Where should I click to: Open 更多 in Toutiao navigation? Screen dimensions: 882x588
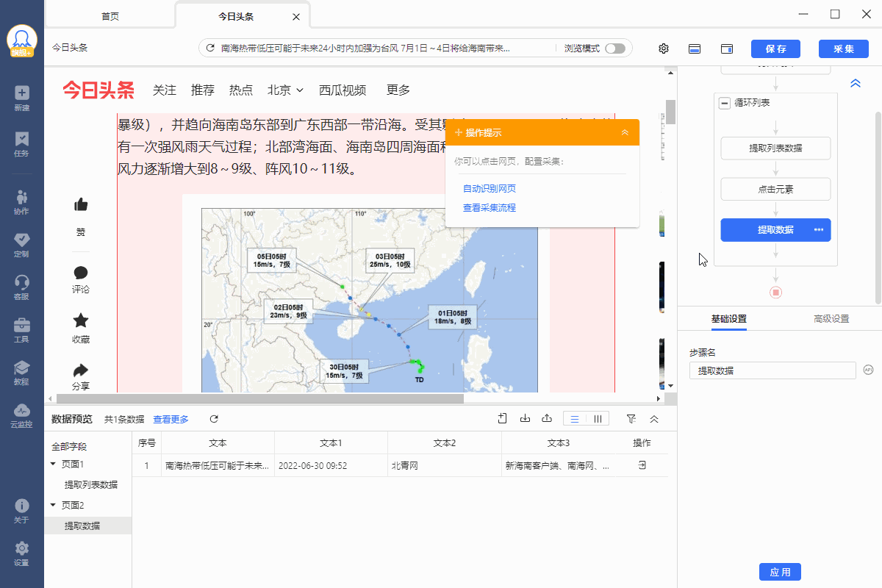click(x=398, y=90)
